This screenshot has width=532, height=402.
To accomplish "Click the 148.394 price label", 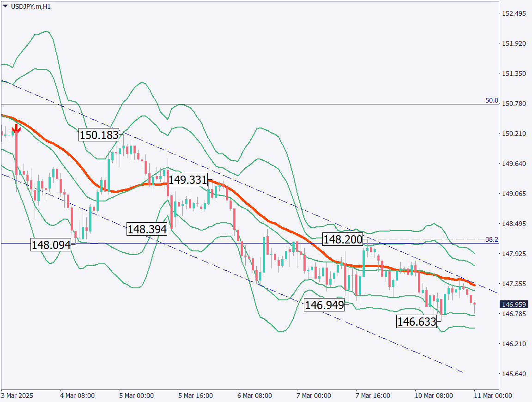I will (x=147, y=229).
